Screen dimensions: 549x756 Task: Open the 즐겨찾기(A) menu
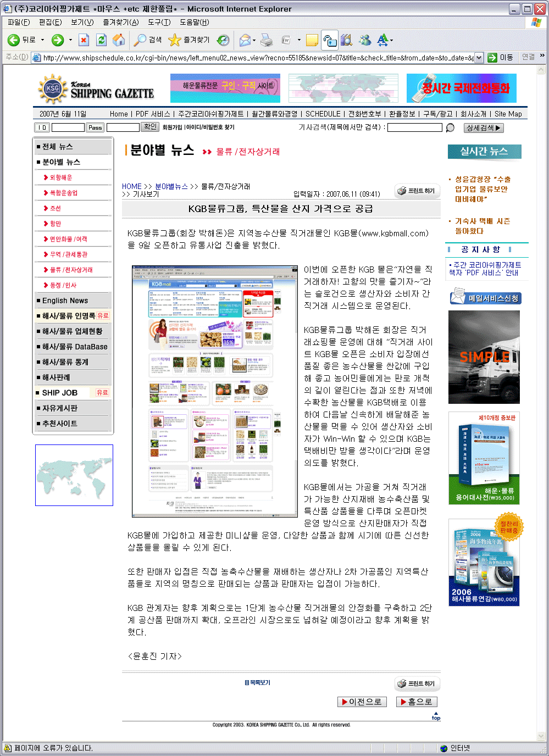[x=120, y=22]
